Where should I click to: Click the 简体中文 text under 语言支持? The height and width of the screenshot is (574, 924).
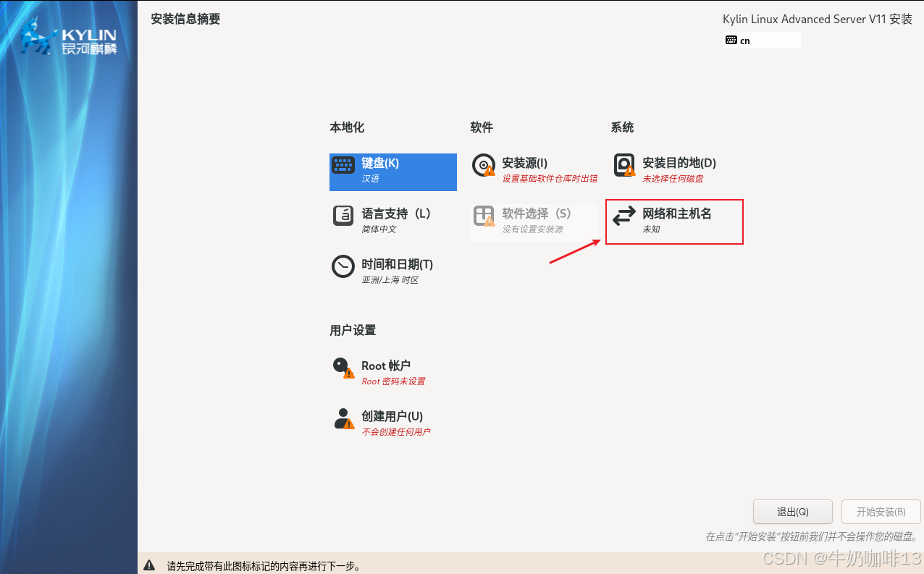coord(379,229)
